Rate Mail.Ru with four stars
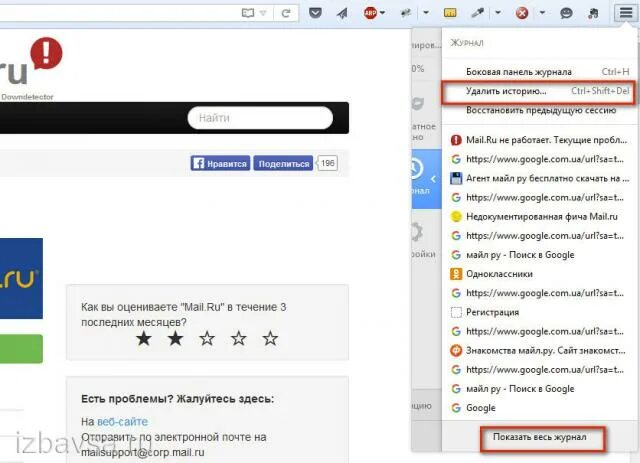This screenshot has width=640, height=463. [x=239, y=338]
